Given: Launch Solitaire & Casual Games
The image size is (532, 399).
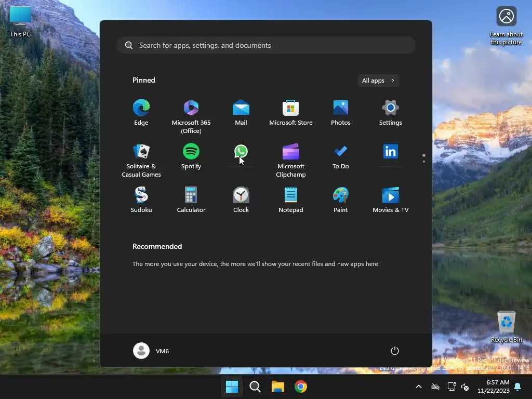Looking at the screenshot, I should click(x=141, y=161).
